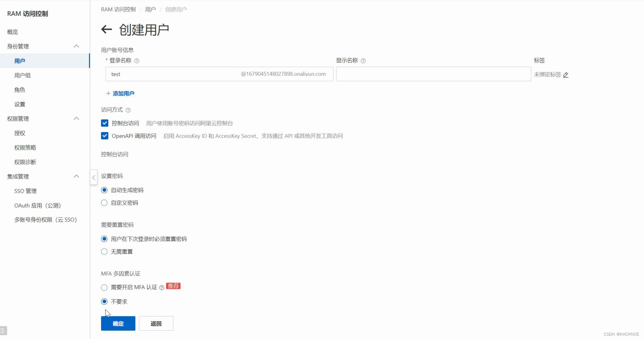Open help icon next to 显示名称
The width and height of the screenshot is (644, 339).
(x=363, y=61)
